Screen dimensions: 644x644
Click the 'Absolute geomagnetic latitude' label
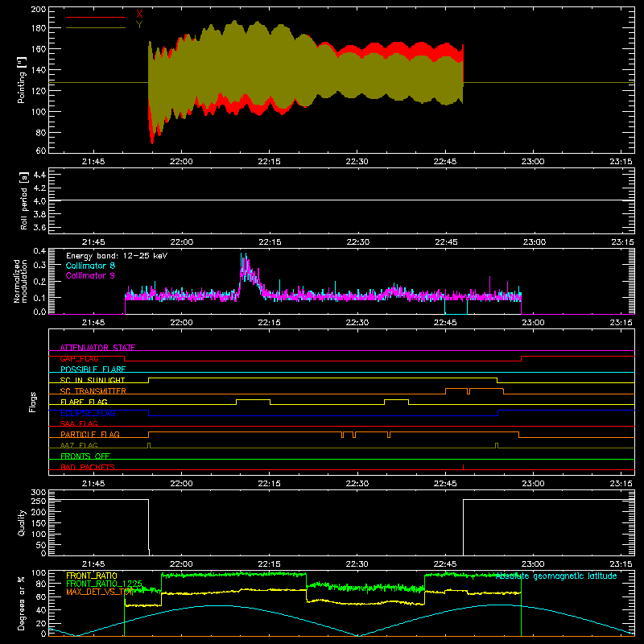556,576
